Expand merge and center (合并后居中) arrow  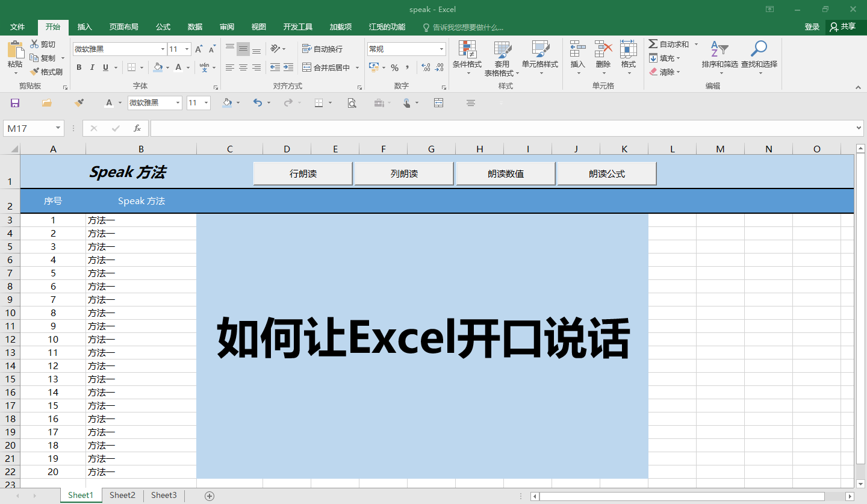coord(357,68)
